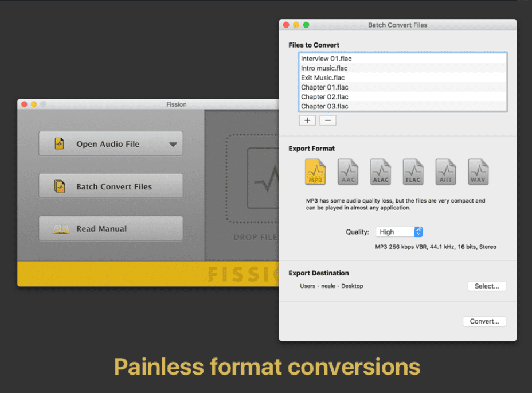This screenshot has height=393, width=532.
Task: Select Interview 01.flac in file list
Action: pos(403,59)
